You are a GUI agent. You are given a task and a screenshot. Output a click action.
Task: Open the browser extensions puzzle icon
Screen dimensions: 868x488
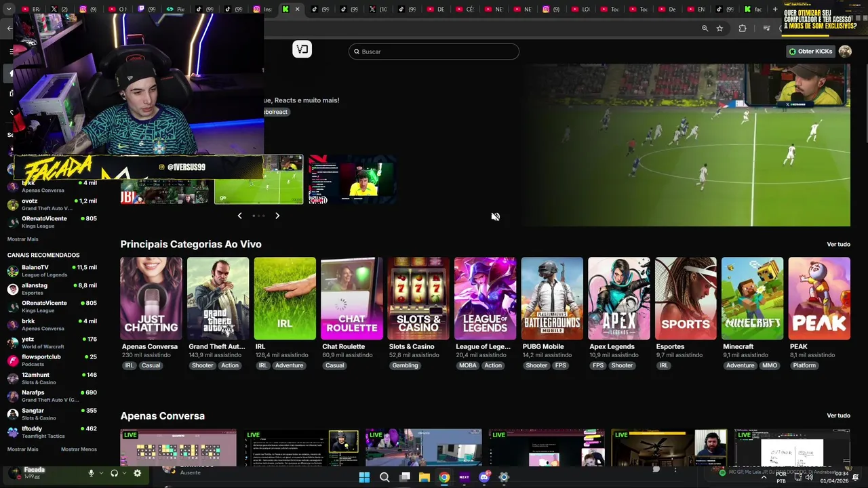tap(743, 28)
